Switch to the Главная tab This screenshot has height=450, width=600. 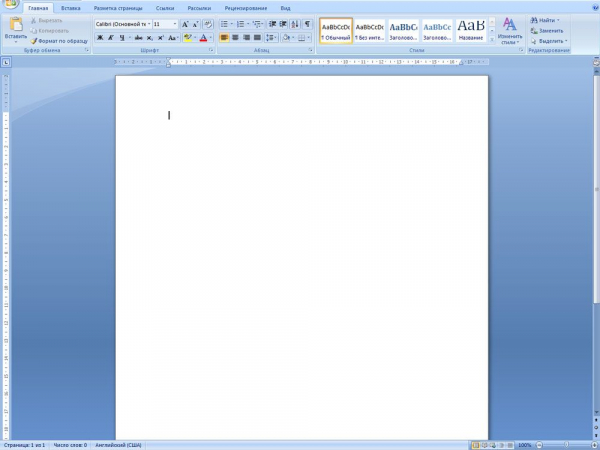[x=38, y=8]
